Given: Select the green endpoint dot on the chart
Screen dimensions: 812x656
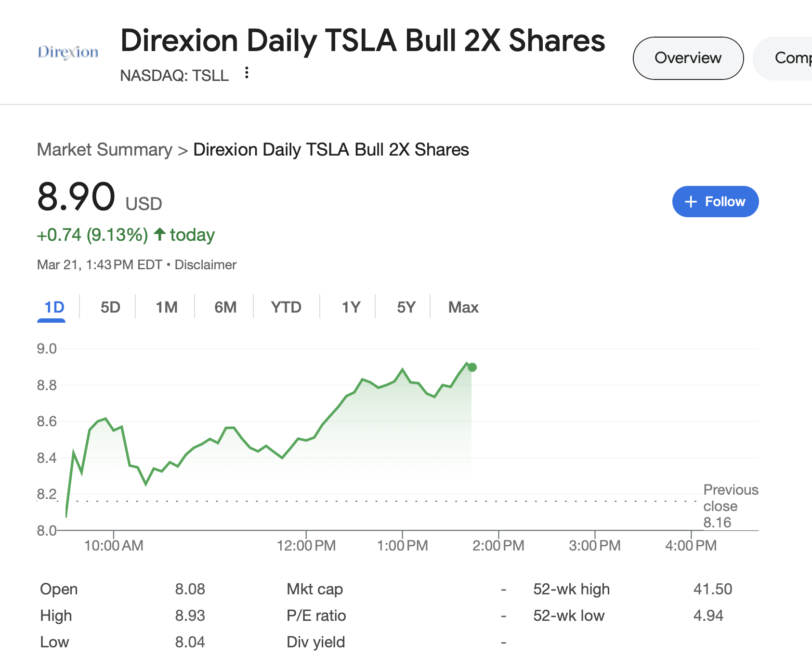Looking at the screenshot, I should tap(471, 367).
